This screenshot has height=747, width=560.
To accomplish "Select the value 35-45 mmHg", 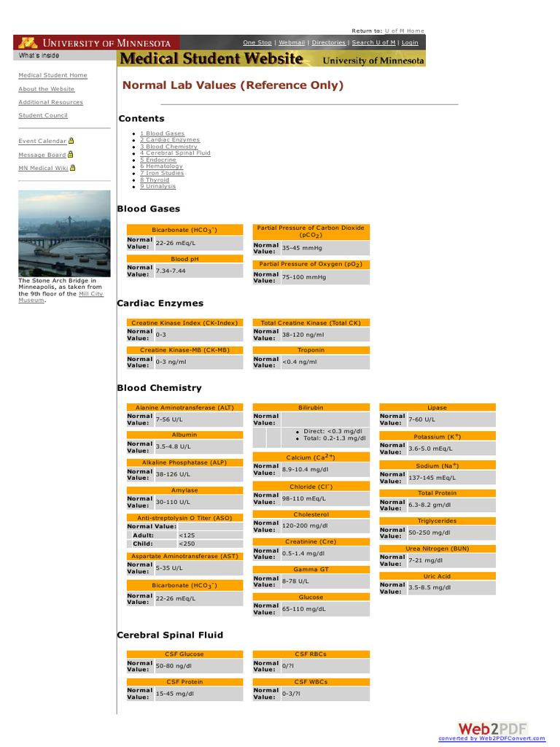I will (303, 248).
